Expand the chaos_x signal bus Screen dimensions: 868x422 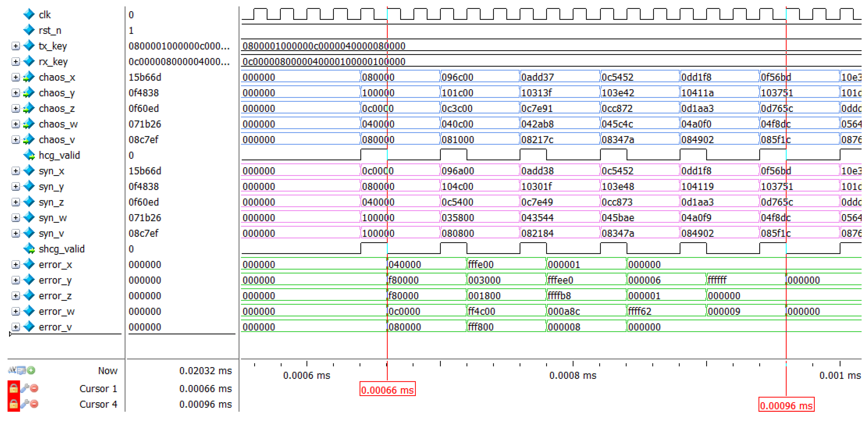click(16, 77)
